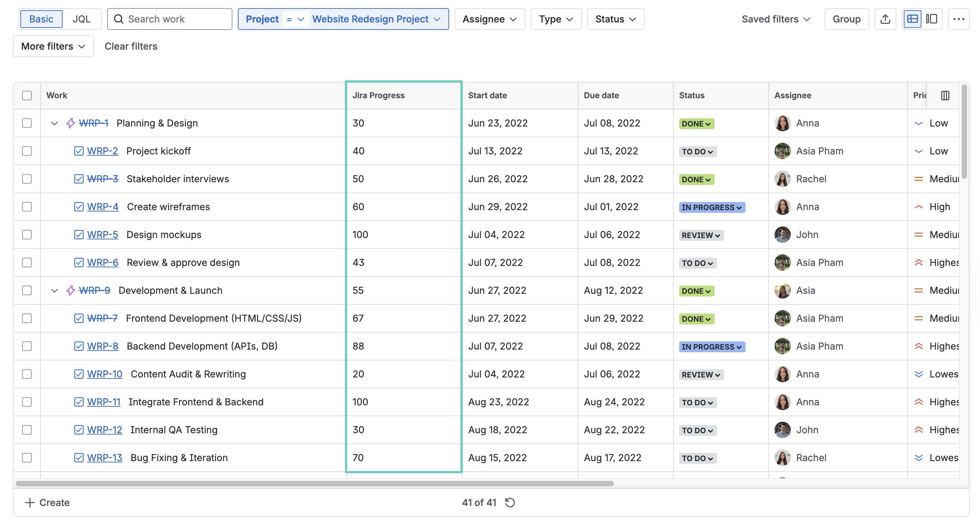Viewport: 980px width, 523px height.
Task: Click the magnifier icon in search box
Action: point(119,19)
